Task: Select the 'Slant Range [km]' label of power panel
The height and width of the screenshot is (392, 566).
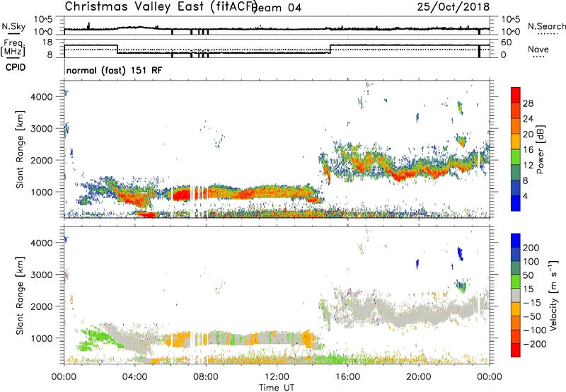Action: (20, 149)
